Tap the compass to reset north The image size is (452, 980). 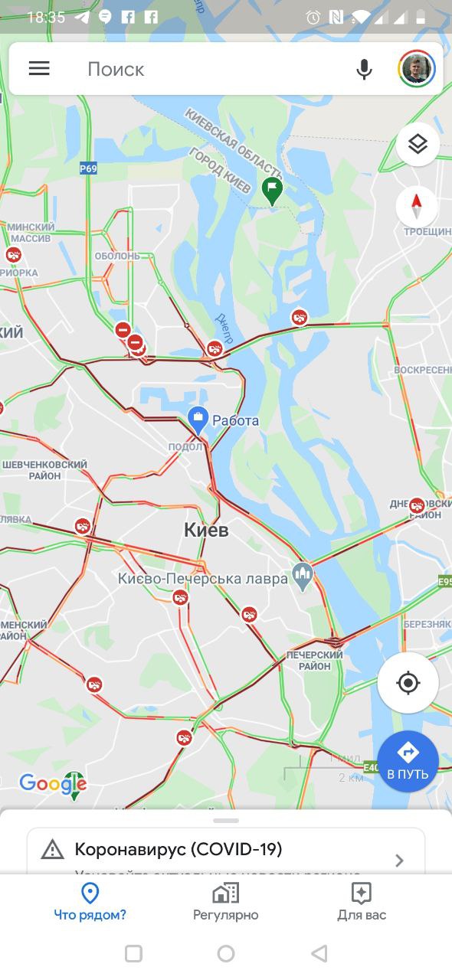point(418,205)
